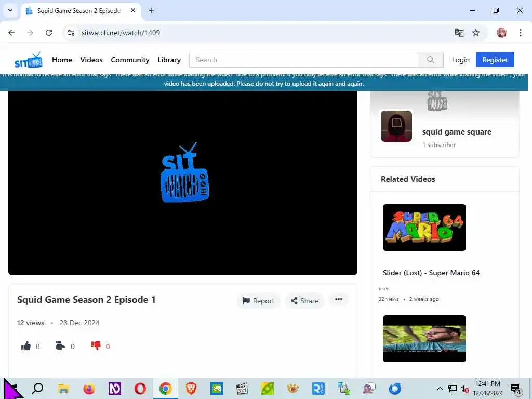Launch Brave browser from the taskbar
This screenshot has width=532, height=399.
coord(191,389)
